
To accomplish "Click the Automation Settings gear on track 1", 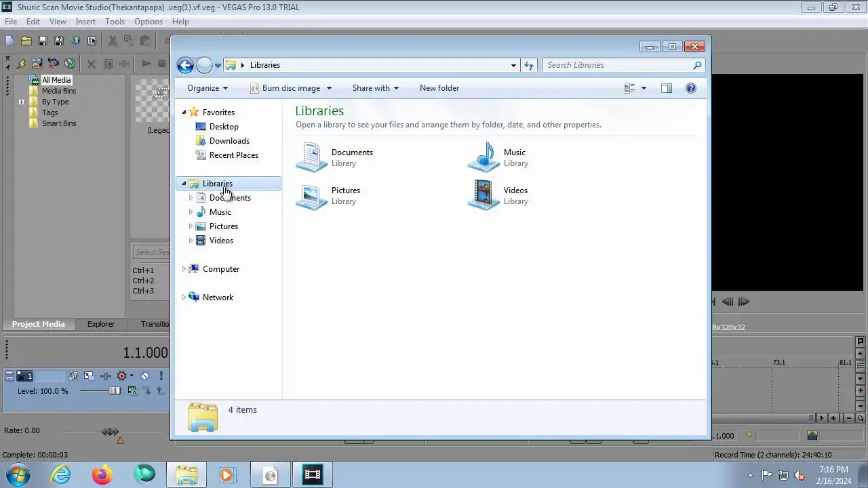I will (x=121, y=375).
